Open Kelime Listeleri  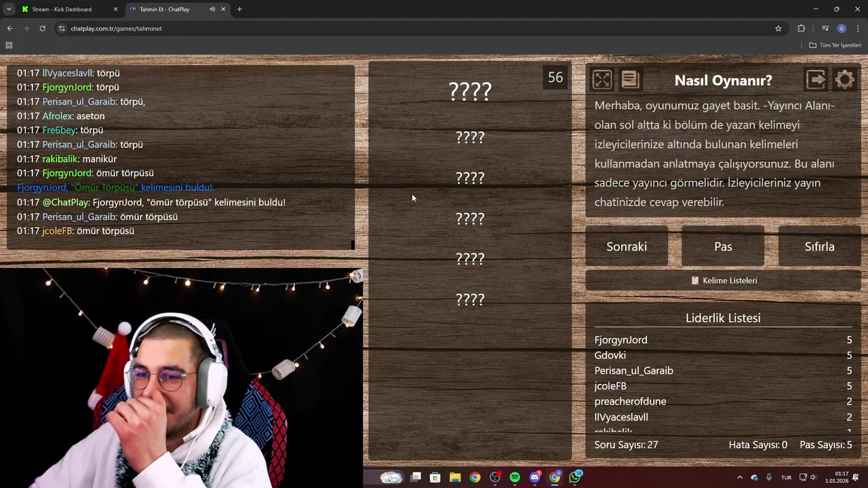pyautogui.click(x=723, y=280)
